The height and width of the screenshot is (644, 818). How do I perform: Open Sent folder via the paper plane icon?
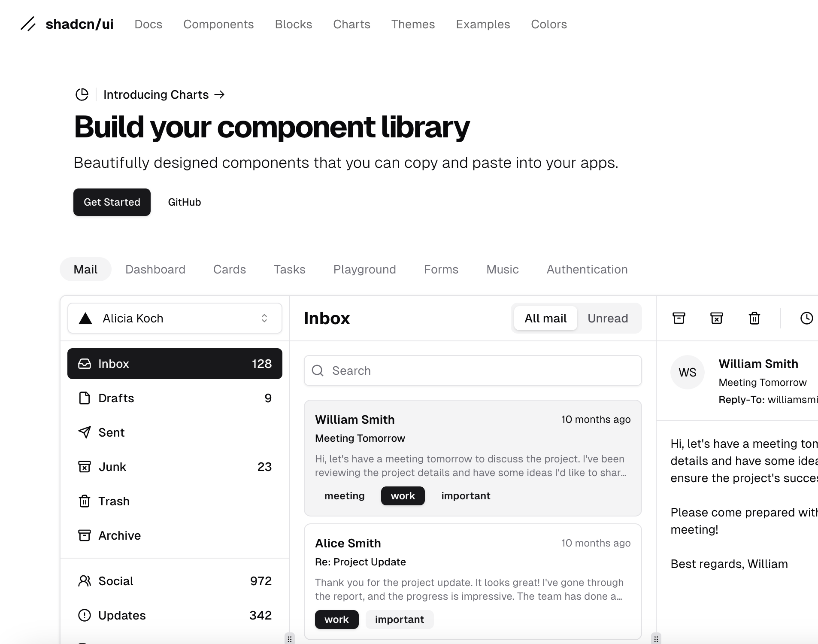(85, 432)
